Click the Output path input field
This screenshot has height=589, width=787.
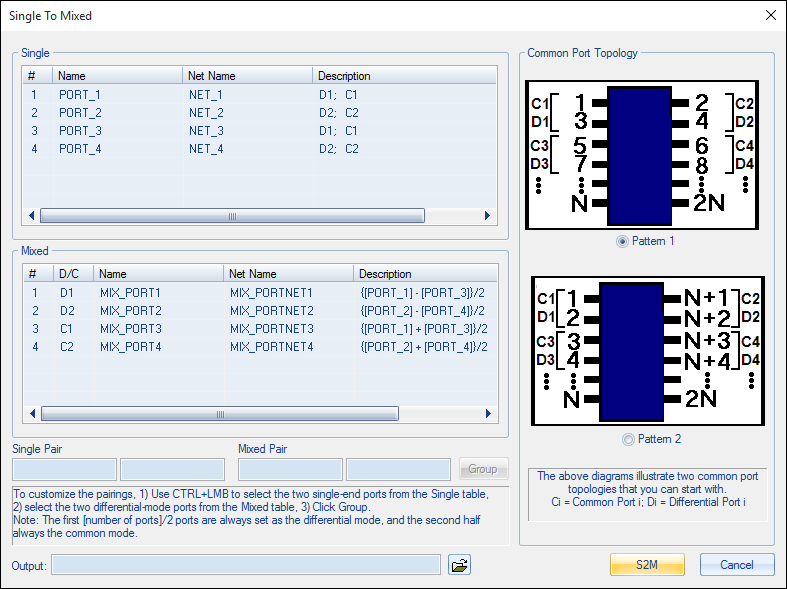[x=246, y=565]
